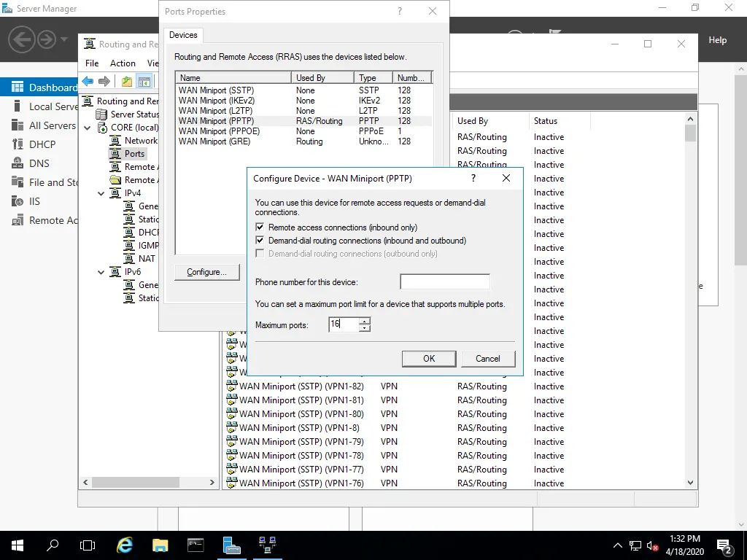Open DHCP in Server Manager sidebar
Screen dimensions: 747x560
pyautogui.click(x=42, y=144)
